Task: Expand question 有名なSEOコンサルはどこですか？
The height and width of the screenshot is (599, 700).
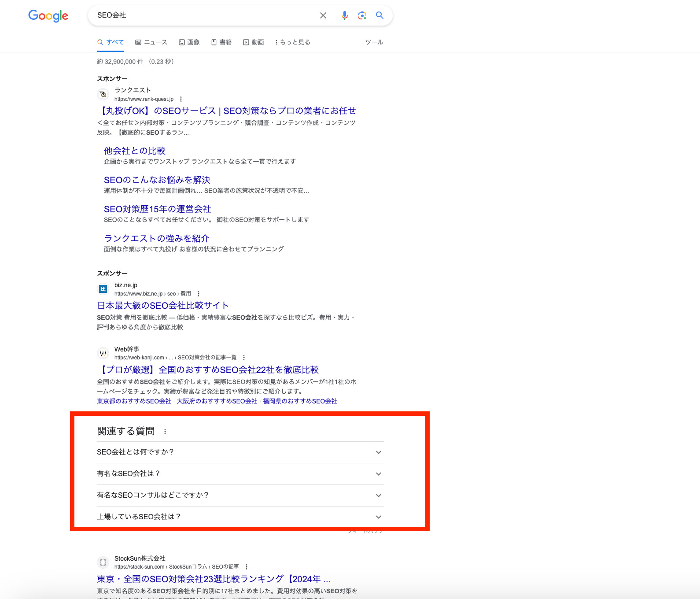Action: click(240, 495)
